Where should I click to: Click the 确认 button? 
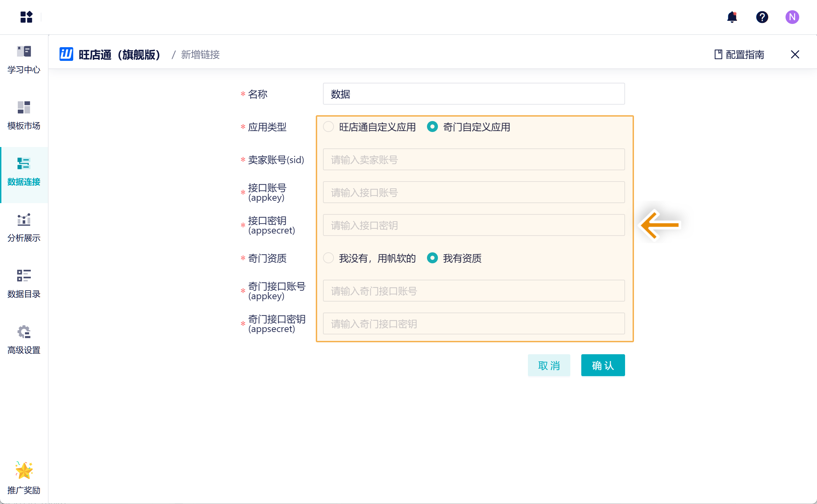(x=603, y=365)
